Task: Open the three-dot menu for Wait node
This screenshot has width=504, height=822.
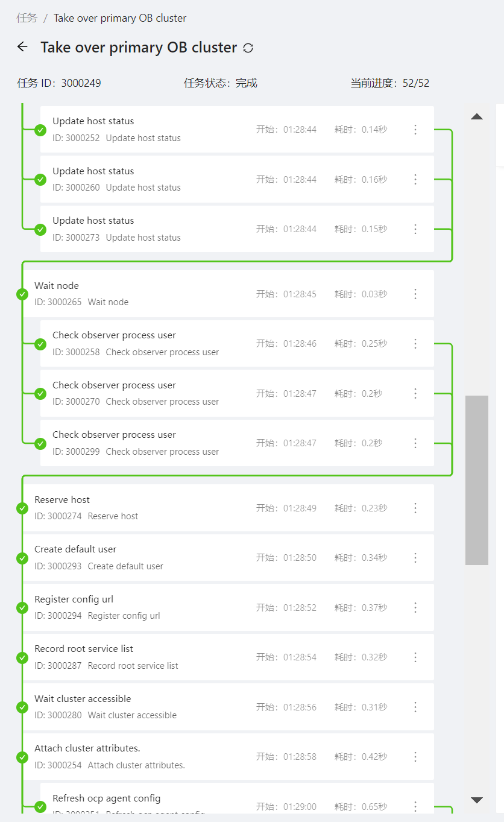Action: (x=415, y=294)
